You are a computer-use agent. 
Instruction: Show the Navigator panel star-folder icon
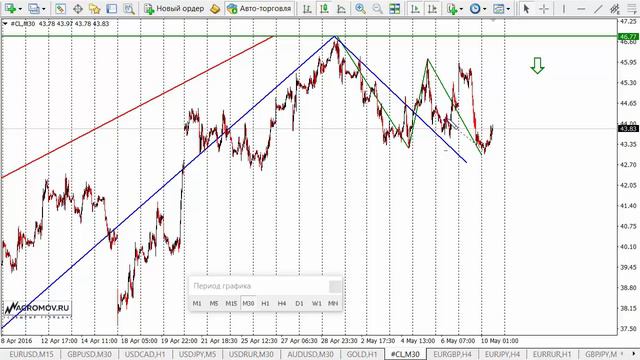[x=95, y=8]
